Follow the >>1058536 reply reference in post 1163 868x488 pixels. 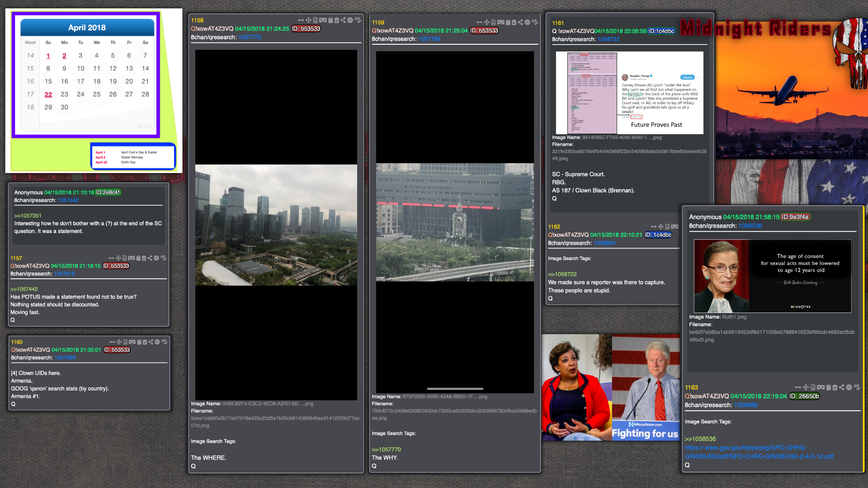700,439
